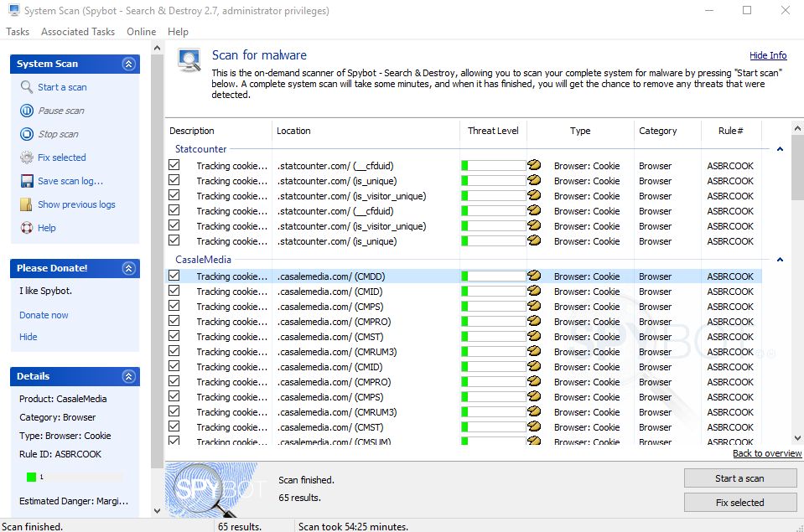Click the Pause scan icon in sidebar
This screenshot has width=804, height=532.
coord(27,111)
